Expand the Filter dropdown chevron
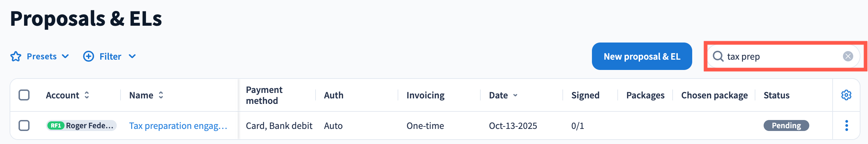This screenshot has width=868, height=144. (x=132, y=56)
